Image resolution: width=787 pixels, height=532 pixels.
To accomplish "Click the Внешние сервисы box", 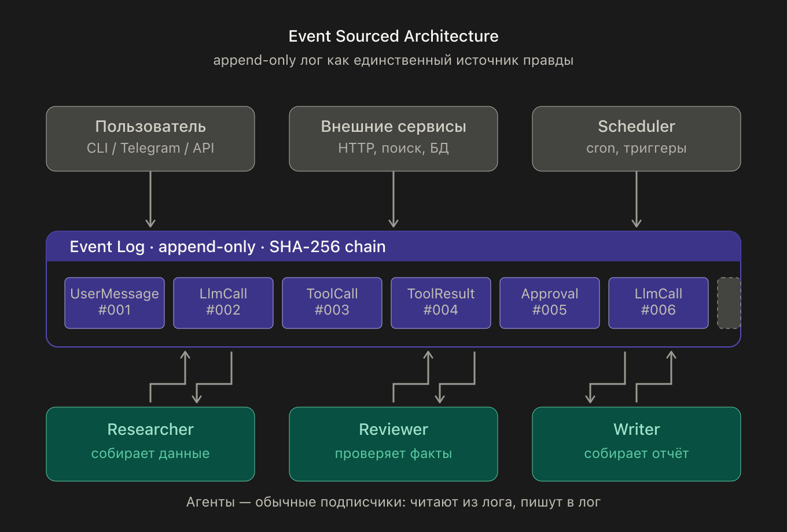I will [x=394, y=139].
